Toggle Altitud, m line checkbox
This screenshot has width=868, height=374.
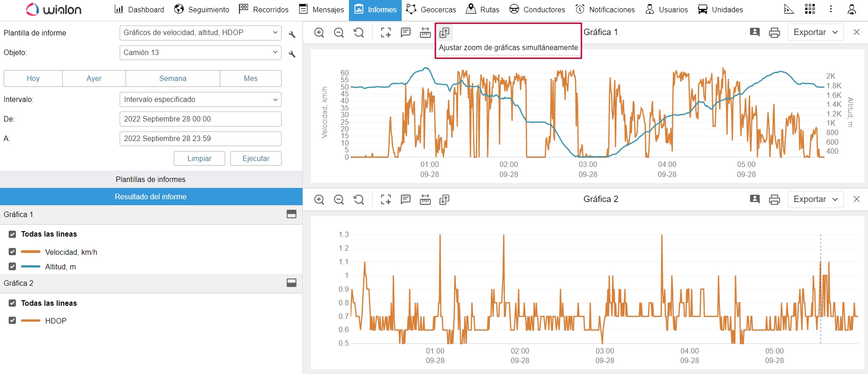tap(12, 267)
